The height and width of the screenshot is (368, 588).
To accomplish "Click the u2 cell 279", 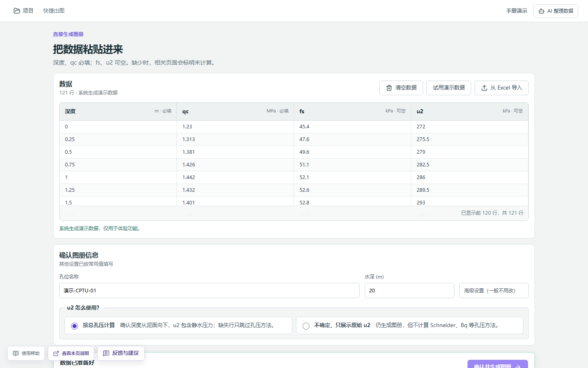I will (470, 152).
